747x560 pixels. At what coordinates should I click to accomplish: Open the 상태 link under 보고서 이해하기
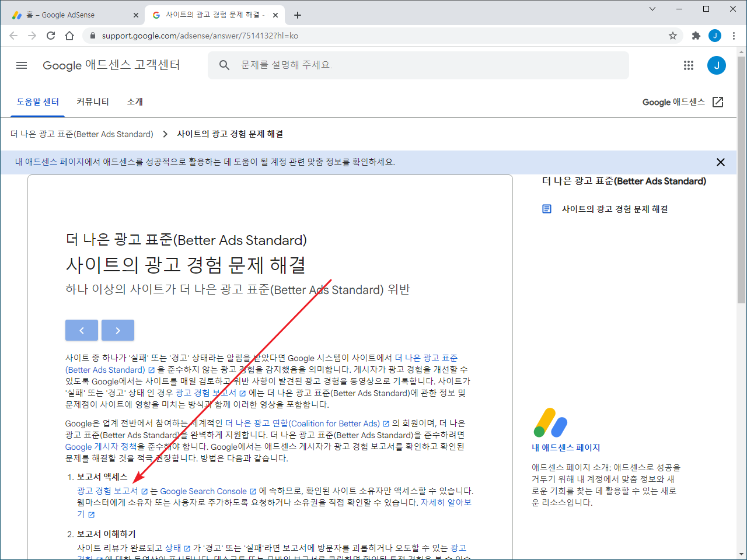click(x=177, y=548)
